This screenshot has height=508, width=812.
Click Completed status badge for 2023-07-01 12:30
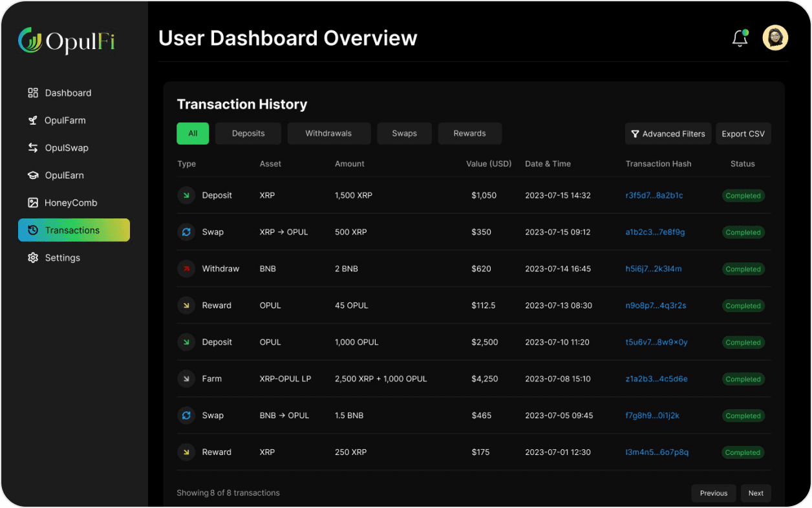(743, 452)
